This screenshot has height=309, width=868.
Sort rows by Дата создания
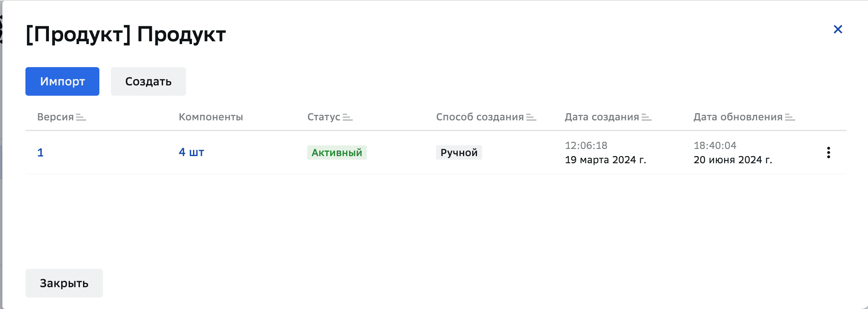(647, 117)
